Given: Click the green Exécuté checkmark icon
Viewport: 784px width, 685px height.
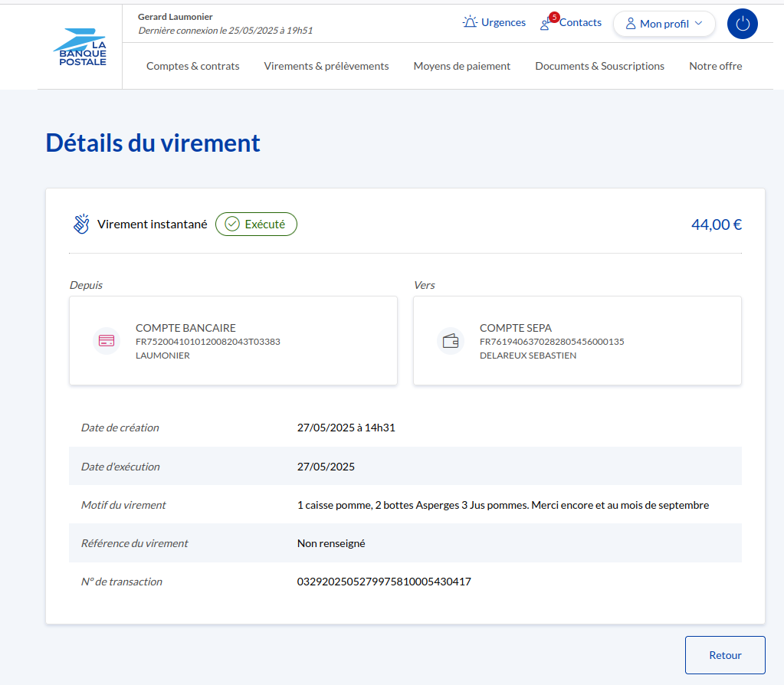Looking at the screenshot, I should (232, 225).
